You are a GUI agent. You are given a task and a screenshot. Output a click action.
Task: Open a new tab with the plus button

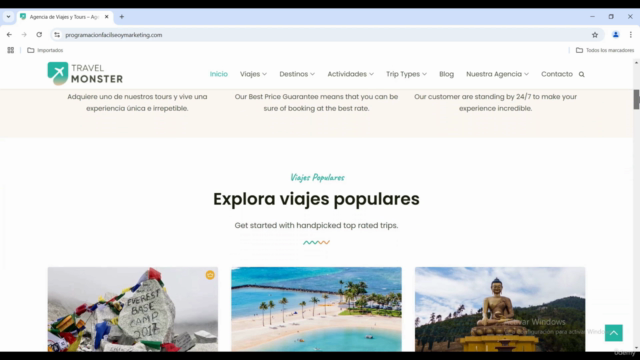pos(122,17)
